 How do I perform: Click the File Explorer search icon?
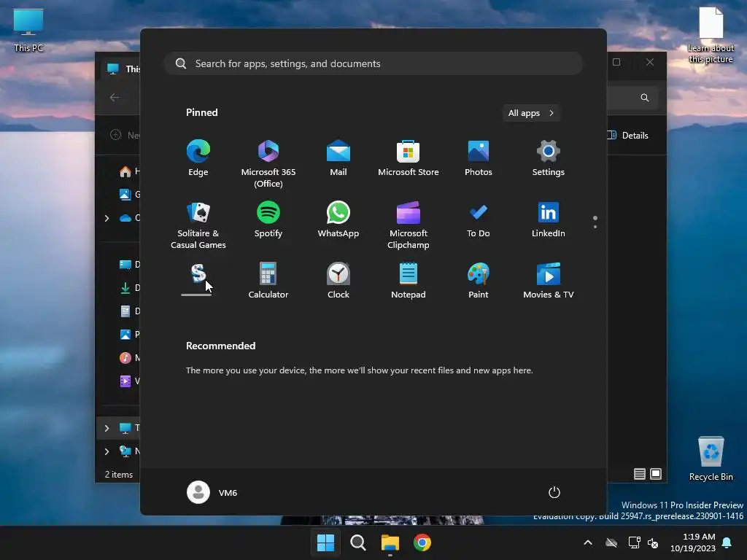[x=645, y=98]
